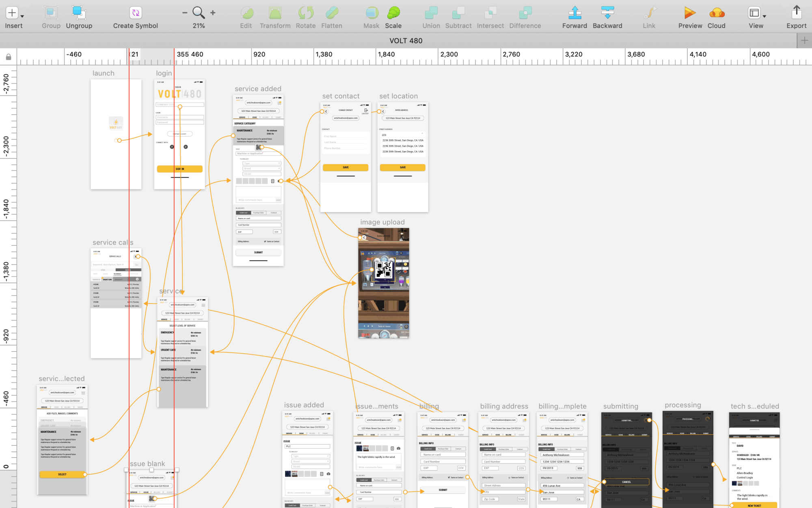Screen dimensions: 812x508
Task: Click the Mask tool icon
Action: [371, 13]
